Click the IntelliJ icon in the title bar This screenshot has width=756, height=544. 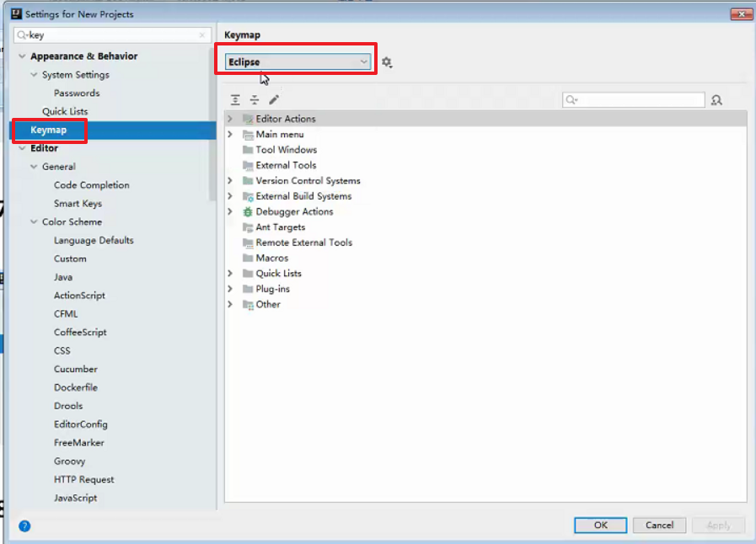tap(16, 13)
